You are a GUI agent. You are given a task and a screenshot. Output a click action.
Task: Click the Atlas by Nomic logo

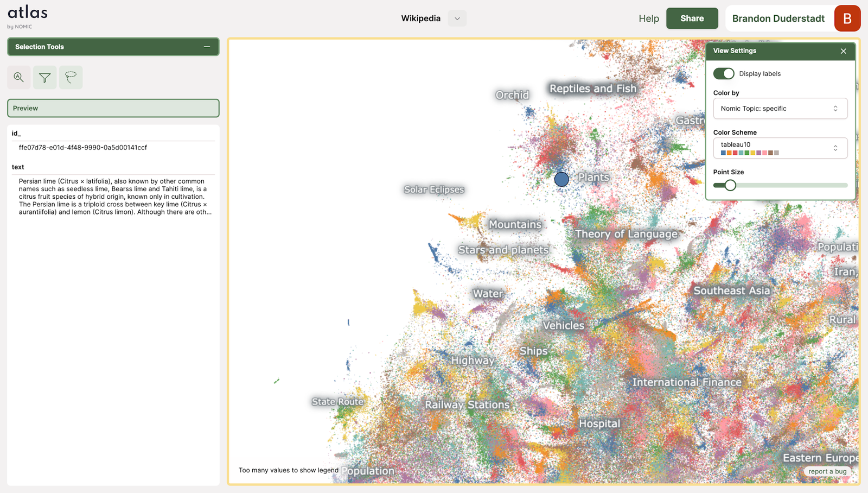(x=27, y=17)
